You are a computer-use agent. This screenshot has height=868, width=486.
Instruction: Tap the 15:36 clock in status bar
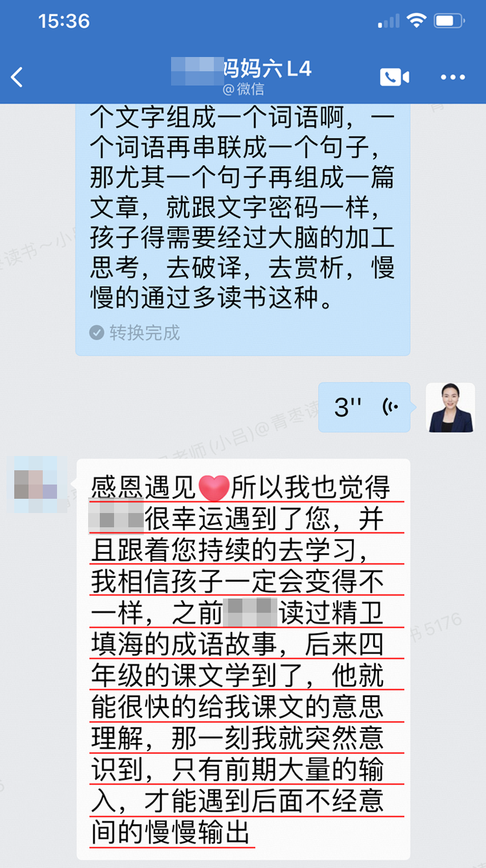point(63,21)
